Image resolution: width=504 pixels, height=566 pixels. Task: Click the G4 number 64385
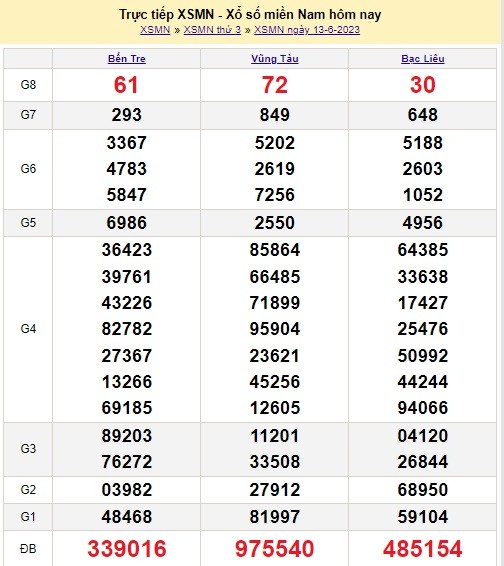click(x=423, y=250)
